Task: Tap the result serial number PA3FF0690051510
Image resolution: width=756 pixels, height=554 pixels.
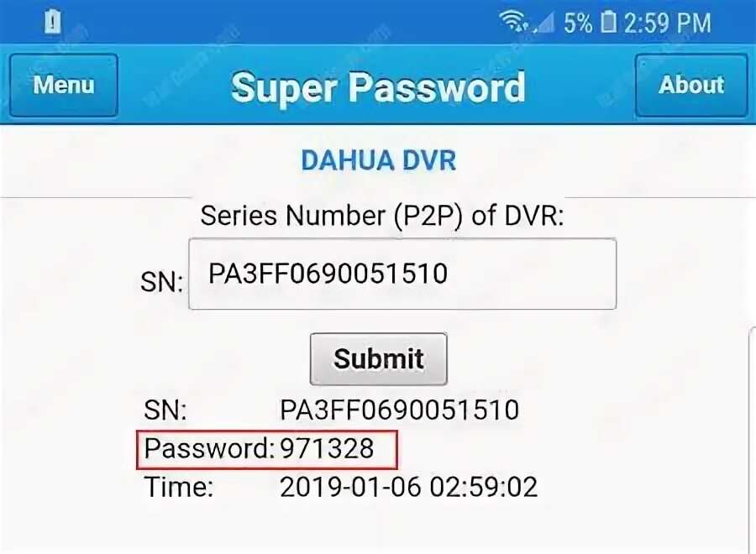Action: [x=399, y=410]
